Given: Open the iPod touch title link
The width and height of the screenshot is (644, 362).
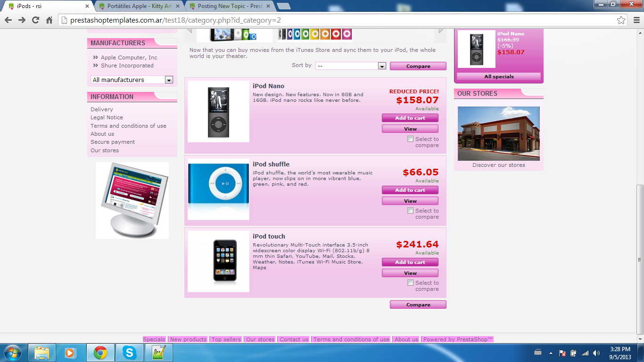Looking at the screenshot, I should pos(269,236).
